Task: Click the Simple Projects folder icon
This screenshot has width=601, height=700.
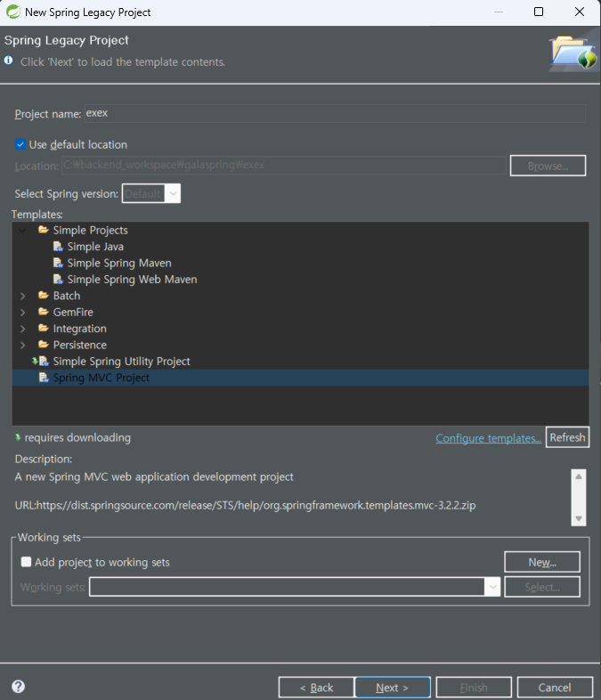Action: coord(44,230)
